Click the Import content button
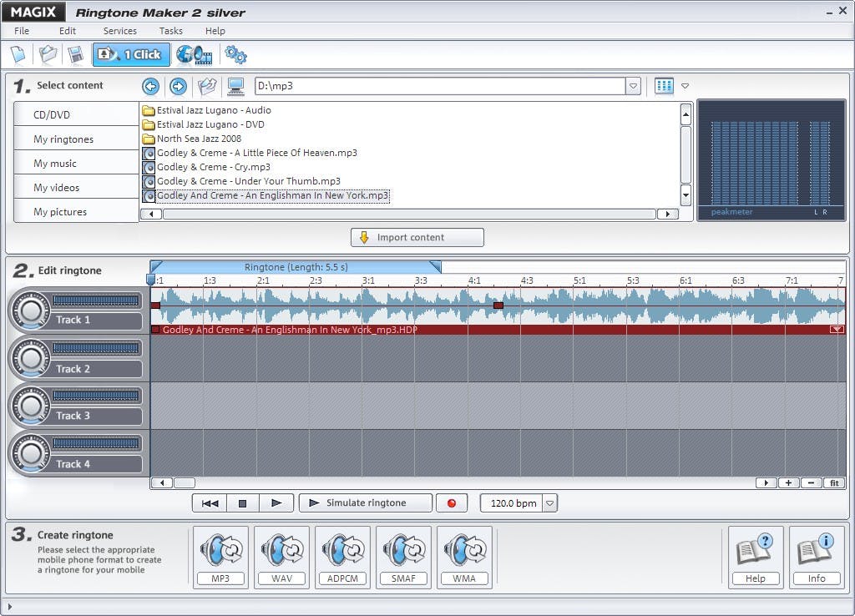 (x=417, y=237)
